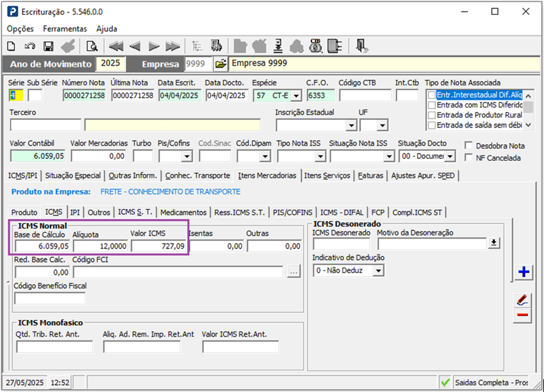Screen dimensions: 544x392
Task: Click the Código FCI ellipsis button
Action: [x=294, y=272]
